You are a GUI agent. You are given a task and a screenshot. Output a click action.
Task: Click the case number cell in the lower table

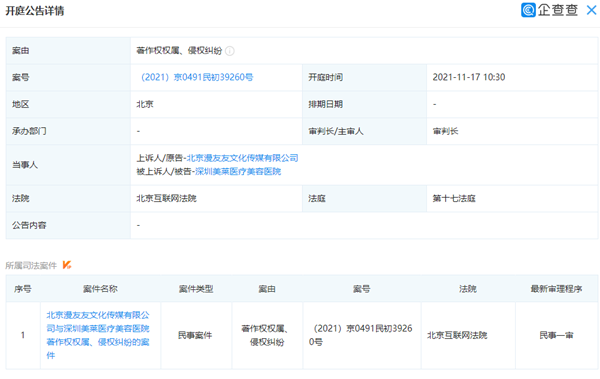point(362,335)
